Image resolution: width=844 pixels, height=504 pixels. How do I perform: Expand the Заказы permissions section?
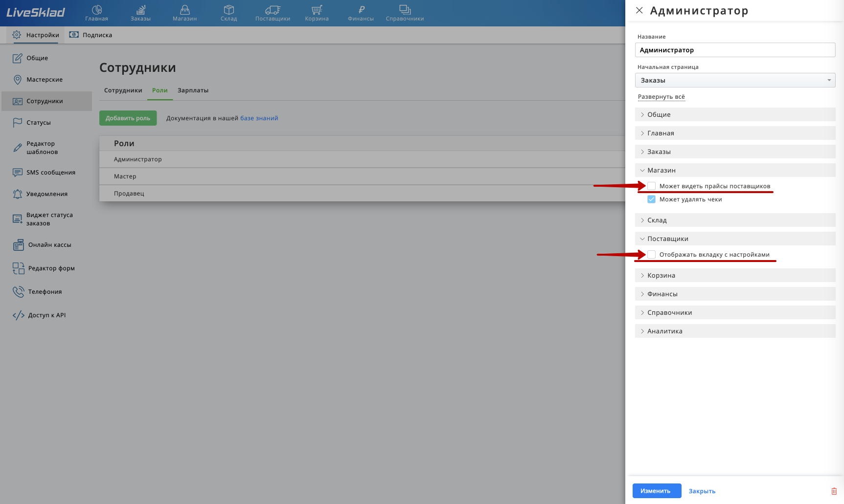735,152
